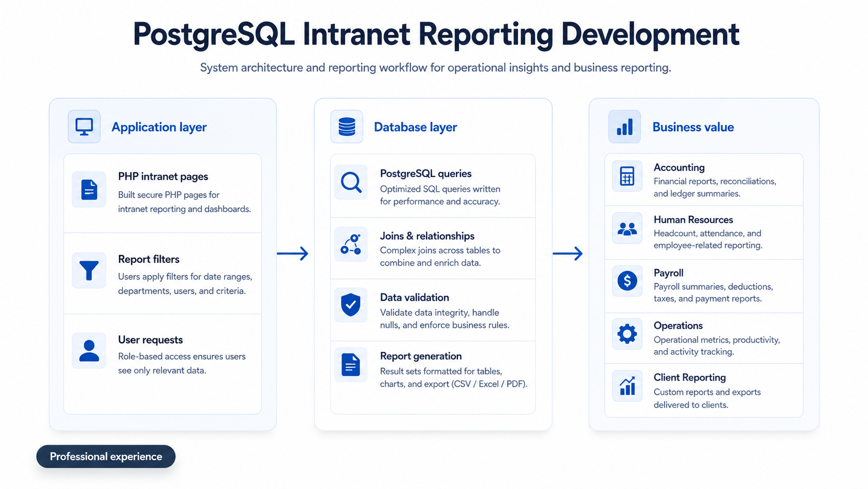868x489 pixels.
Task: Click the Data validation title
Action: click(x=414, y=297)
